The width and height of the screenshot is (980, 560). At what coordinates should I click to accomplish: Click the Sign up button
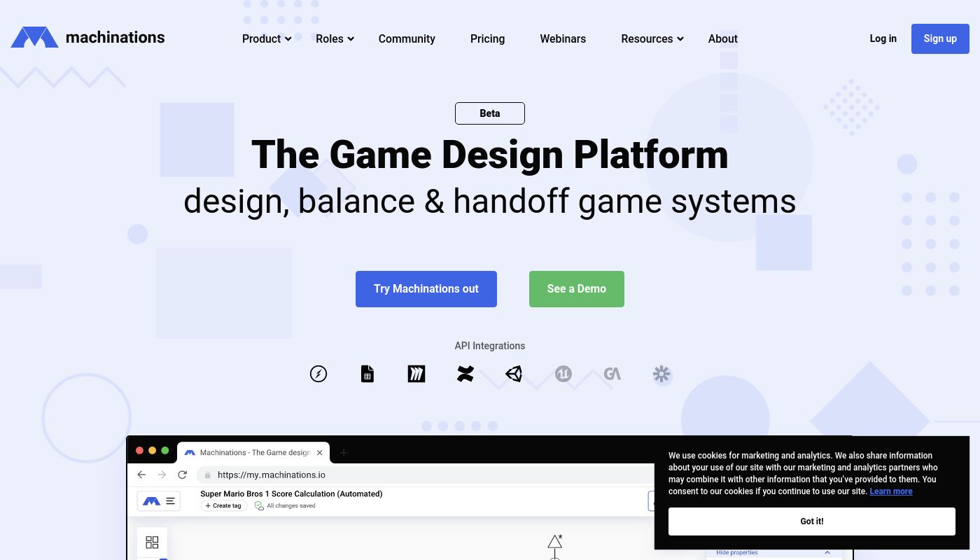[x=940, y=38]
